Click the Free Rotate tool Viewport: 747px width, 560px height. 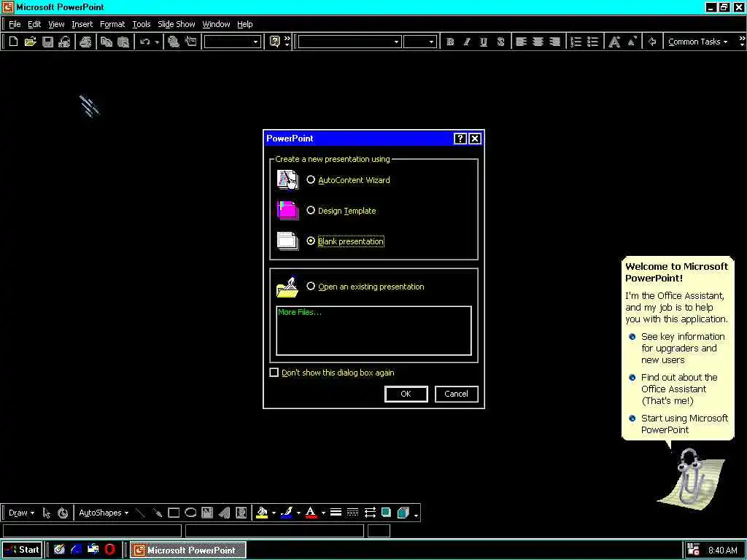click(63, 513)
